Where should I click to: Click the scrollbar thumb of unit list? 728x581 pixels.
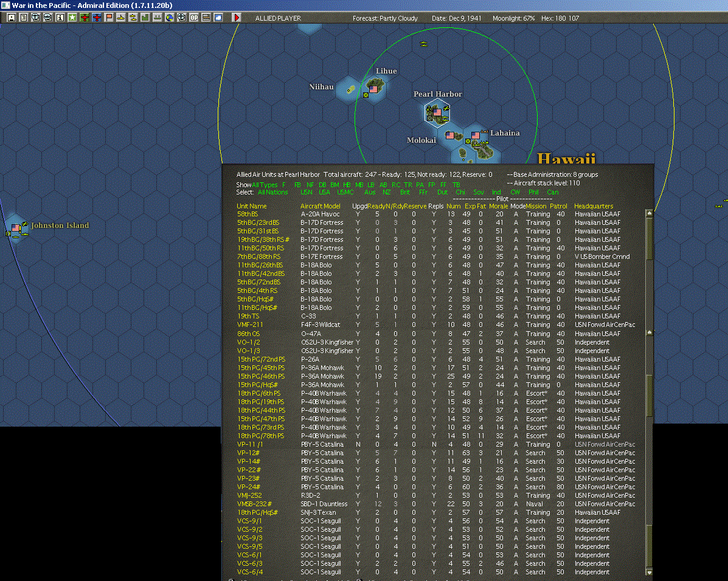(x=649, y=238)
